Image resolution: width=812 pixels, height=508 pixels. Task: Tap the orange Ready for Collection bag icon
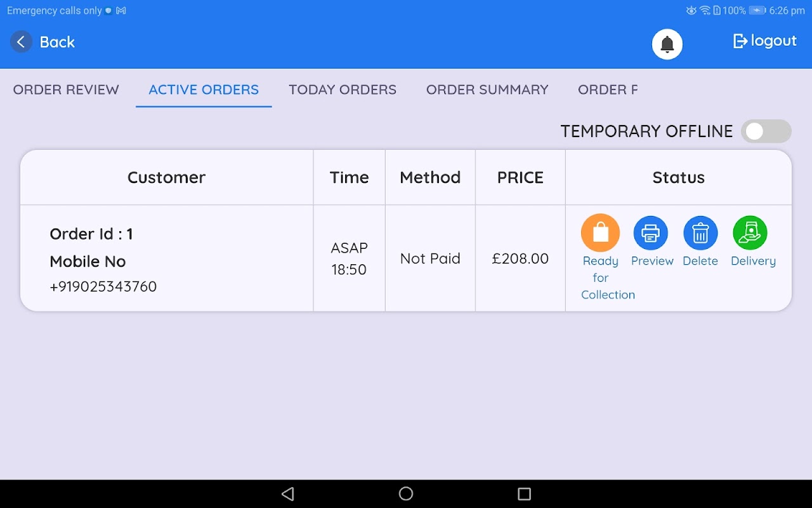coord(600,233)
